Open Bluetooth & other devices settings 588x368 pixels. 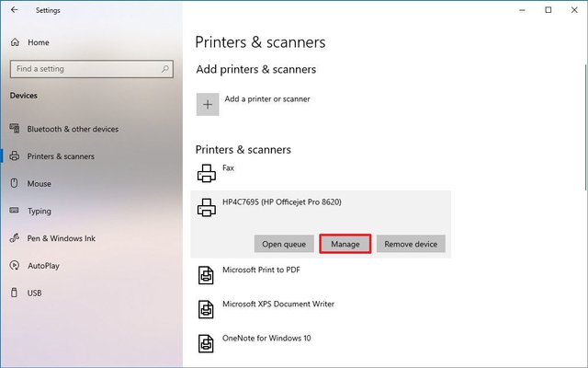(72, 129)
